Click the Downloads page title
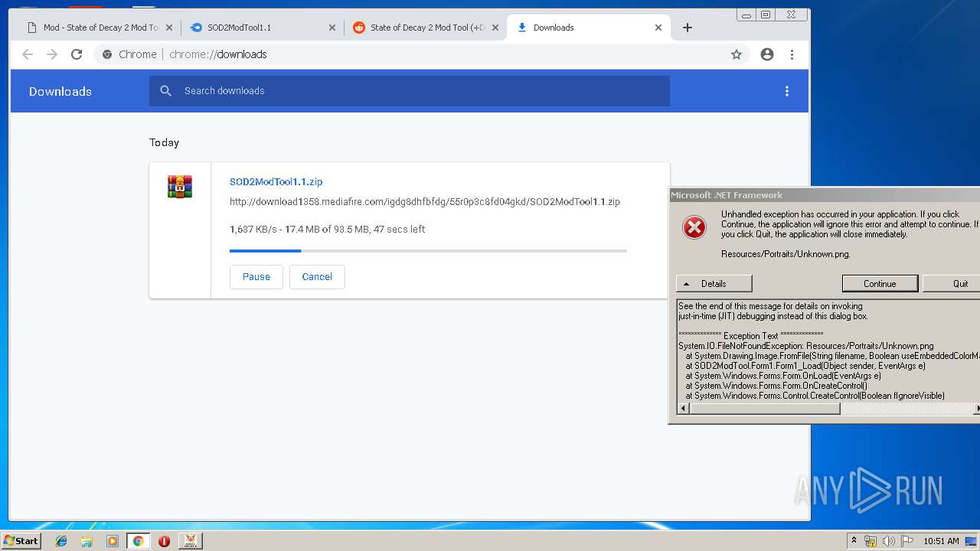The height and width of the screenshot is (551, 980). (x=60, y=91)
